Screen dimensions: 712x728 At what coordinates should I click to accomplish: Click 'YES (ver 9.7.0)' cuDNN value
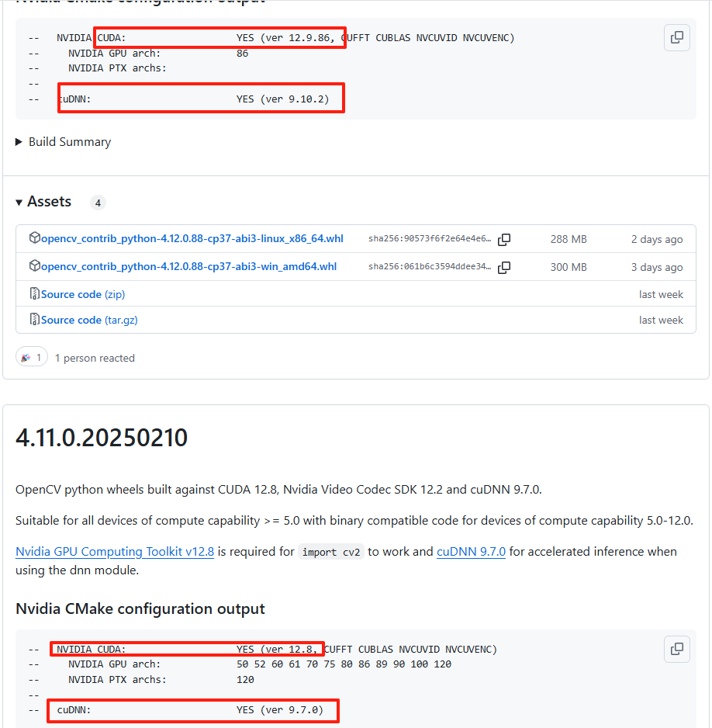pyautogui.click(x=280, y=710)
